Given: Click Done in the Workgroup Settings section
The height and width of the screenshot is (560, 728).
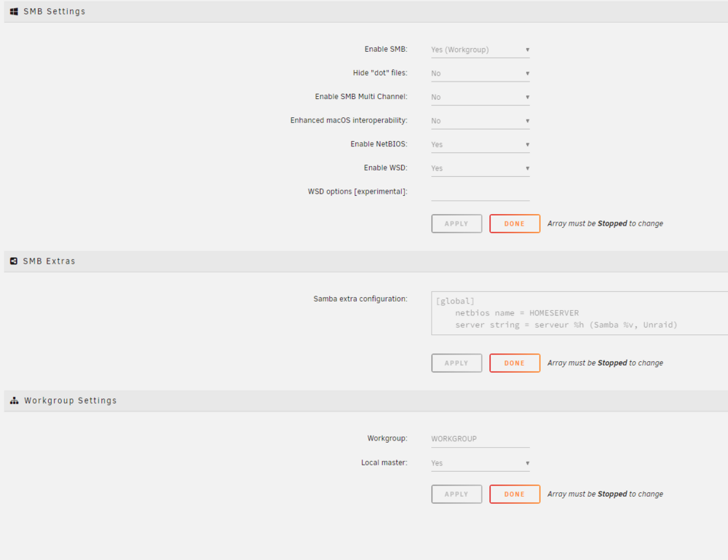Looking at the screenshot, I should (x=515, y=494).
